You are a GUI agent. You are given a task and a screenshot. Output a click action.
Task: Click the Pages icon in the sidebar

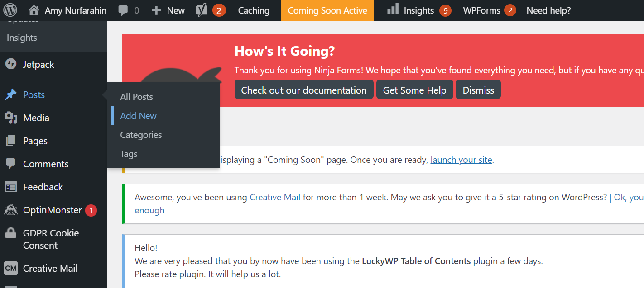[10, 141]
